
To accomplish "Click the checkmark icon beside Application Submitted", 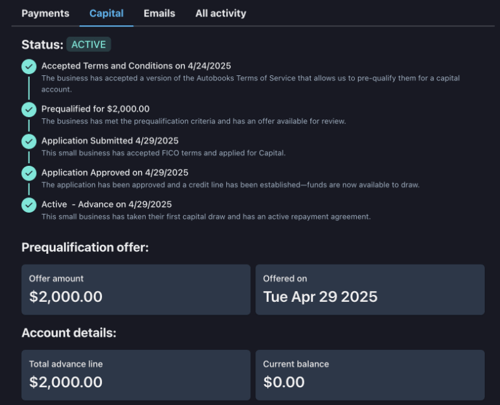I will pyautogui.click(x=29, y=141).
